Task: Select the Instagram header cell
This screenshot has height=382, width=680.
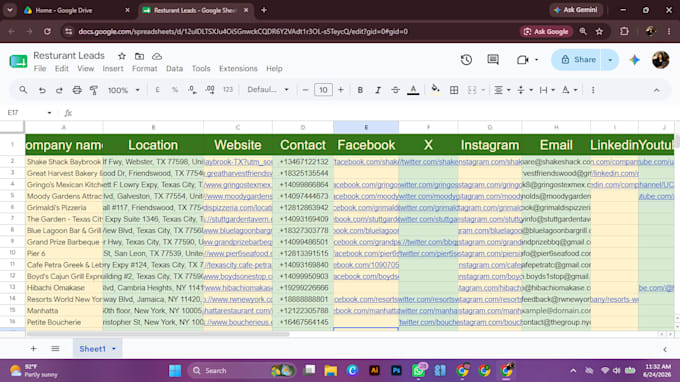Action: (490, 145)
